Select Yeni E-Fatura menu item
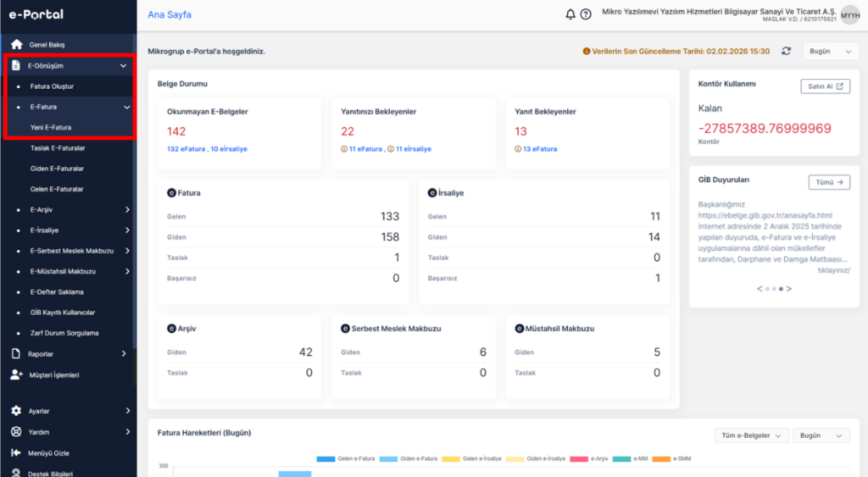The height and width of the screenshot is (477, 868). point(51,127)
